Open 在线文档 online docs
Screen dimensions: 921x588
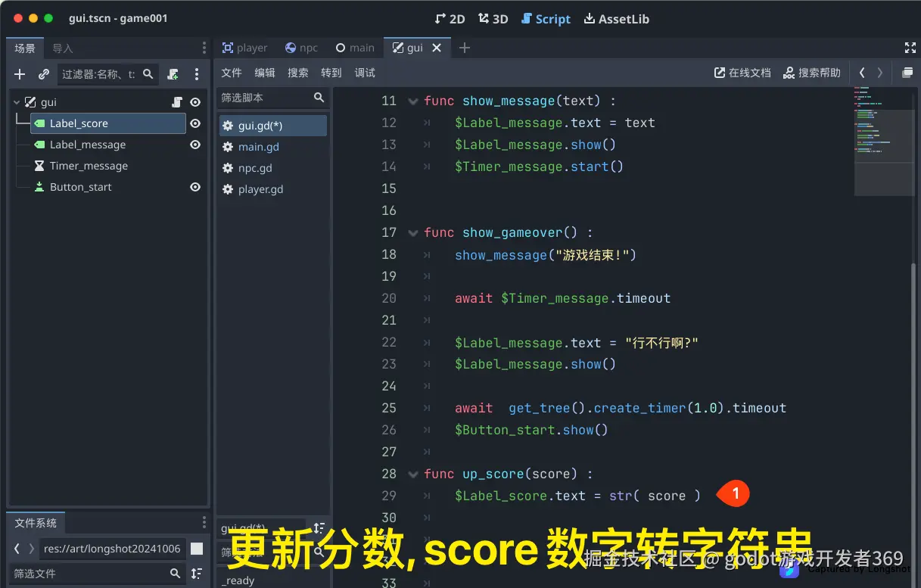(742, 73)
